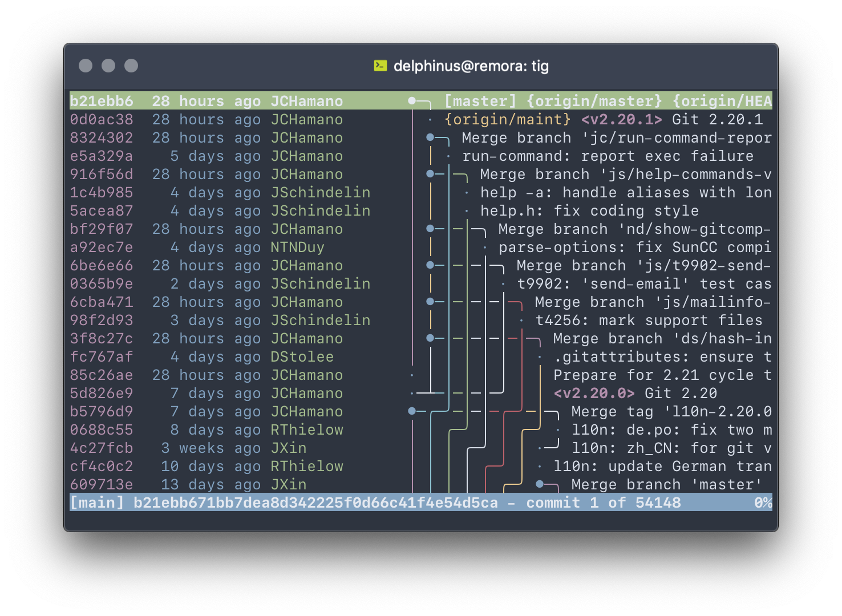Select commit hash 5acea87
Viewport: 842px width, 616px height.
tap(102, 210)
